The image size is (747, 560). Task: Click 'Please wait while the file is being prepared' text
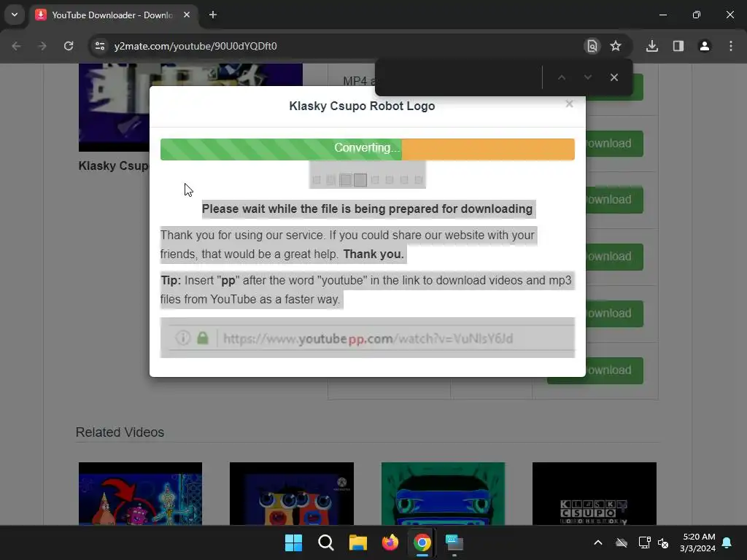368,209
